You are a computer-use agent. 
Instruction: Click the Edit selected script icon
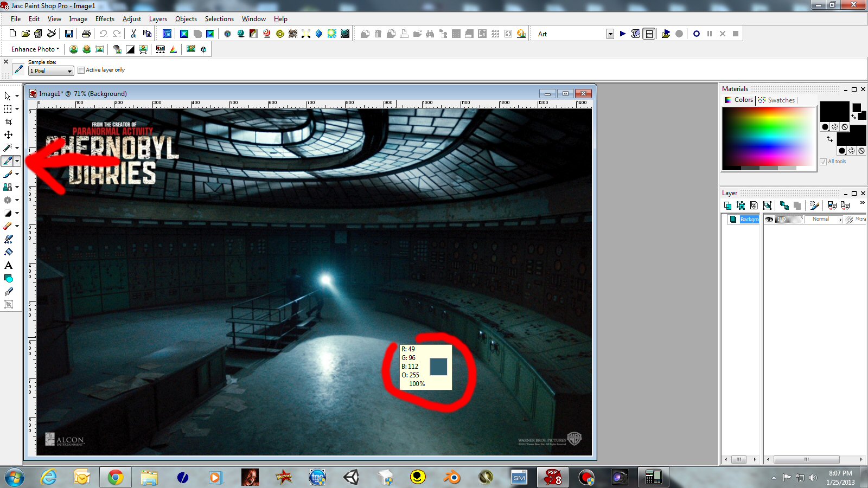pyautogui.click(x=636, y=34)
